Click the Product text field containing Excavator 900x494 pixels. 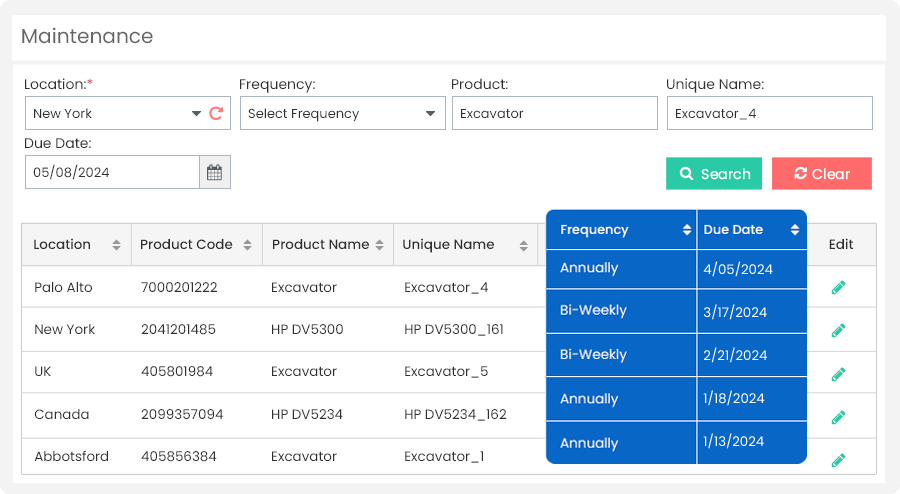[554, 113]
